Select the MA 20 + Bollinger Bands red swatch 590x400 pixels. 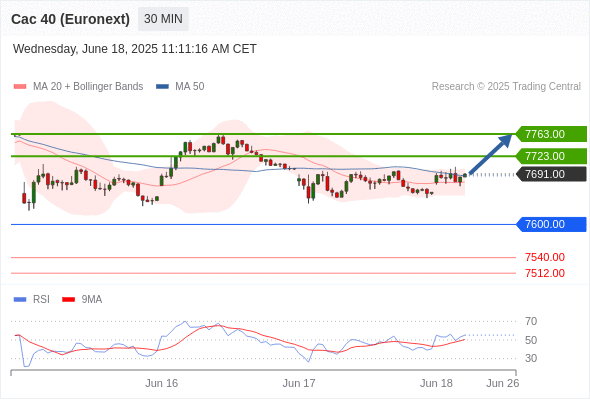point(20,87)
